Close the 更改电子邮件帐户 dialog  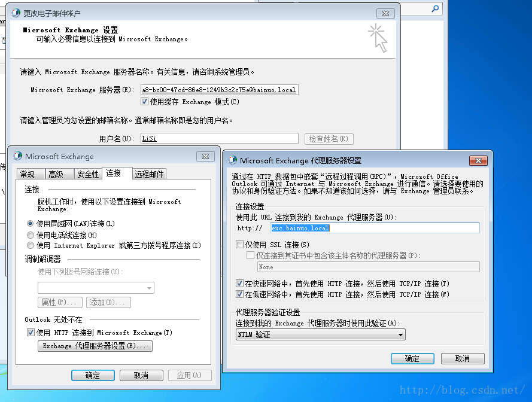[x=386, y=14]
